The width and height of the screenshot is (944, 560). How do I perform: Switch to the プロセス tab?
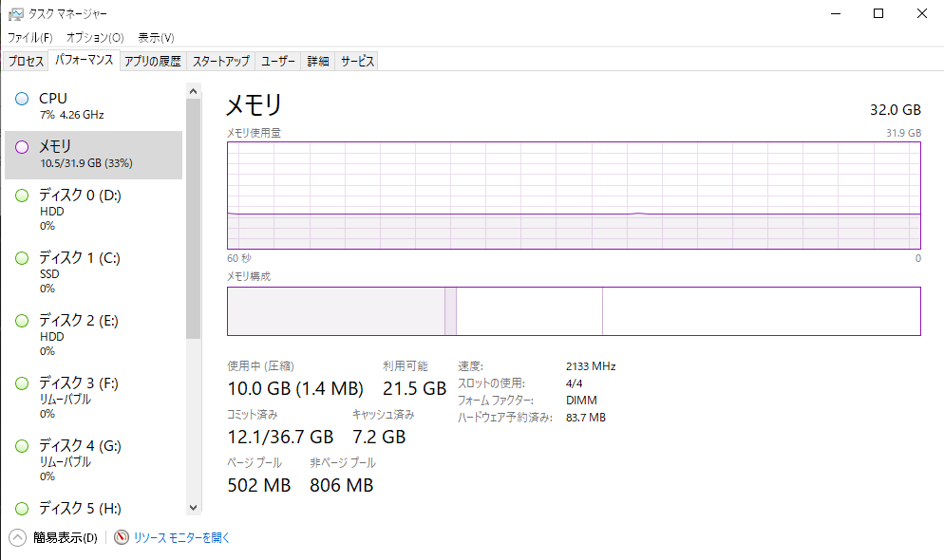26,62
